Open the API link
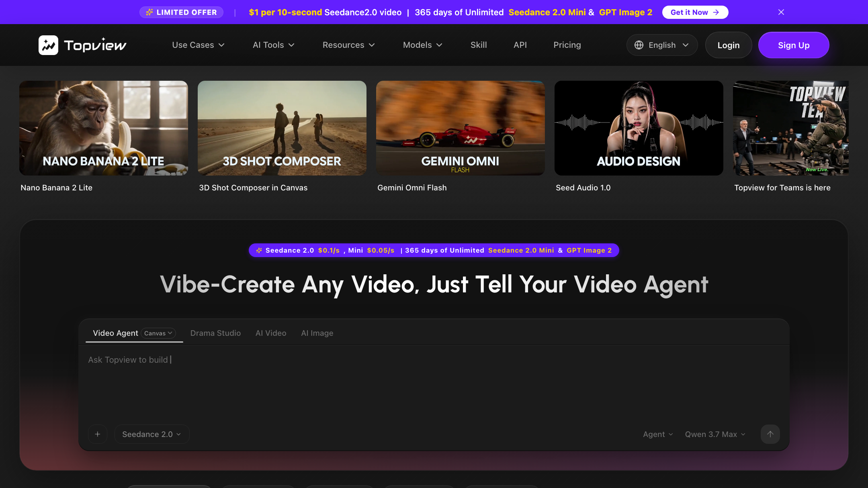This screenshot has width=868, height=488. click(520, 45)
